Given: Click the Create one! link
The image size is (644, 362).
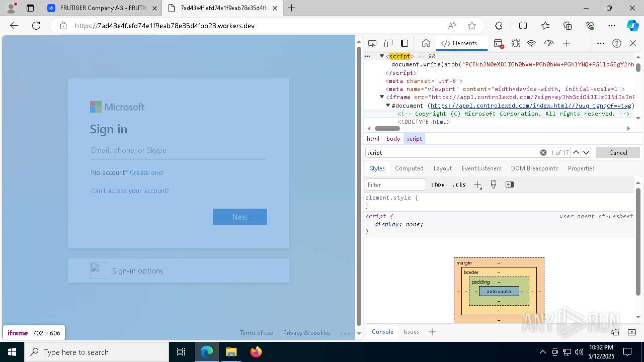Looking at the screenshot, I should click(x=146, y=172).
